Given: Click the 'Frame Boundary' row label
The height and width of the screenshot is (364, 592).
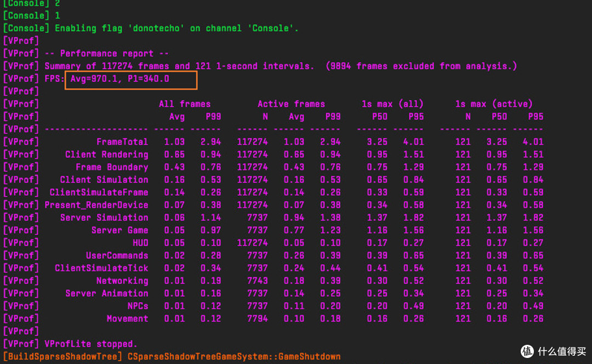Looking at the screenshot, I should pos(112,167).
